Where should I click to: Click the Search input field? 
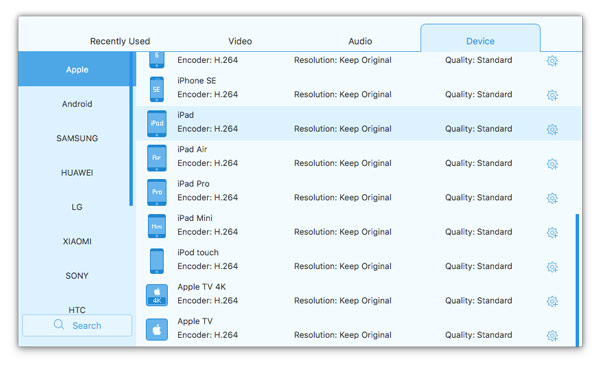[x=77, y=325]
